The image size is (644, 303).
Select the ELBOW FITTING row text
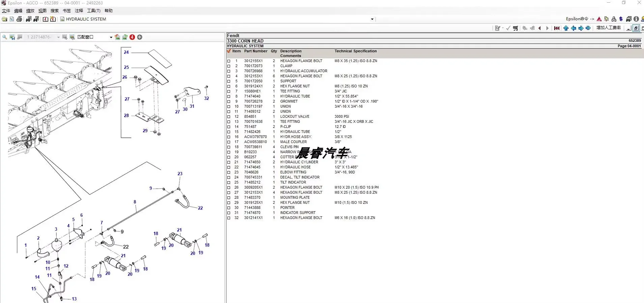(293, 172)
